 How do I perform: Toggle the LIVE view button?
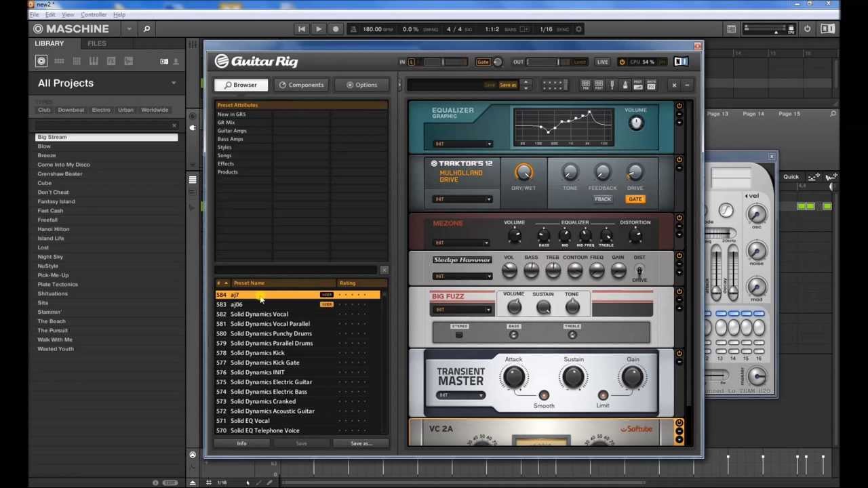[x=602, y=62]
